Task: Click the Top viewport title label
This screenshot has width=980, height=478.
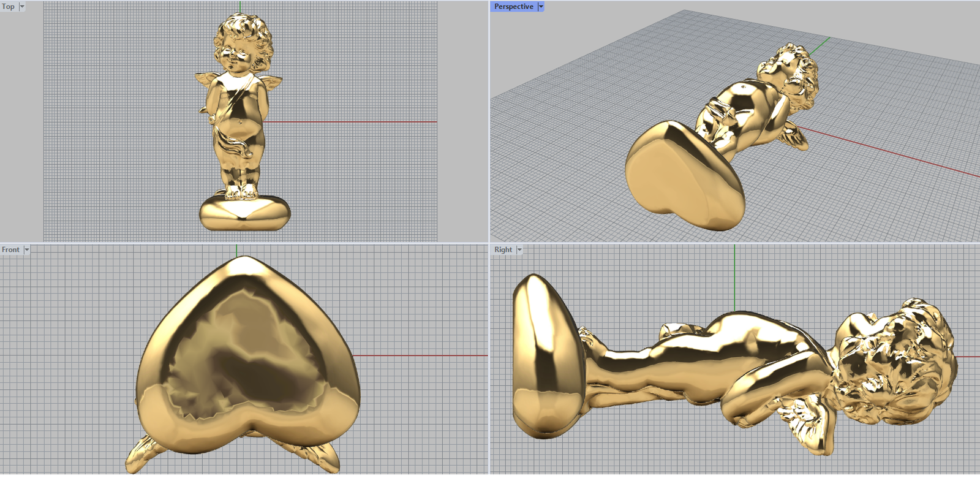Action: point(8,7)
